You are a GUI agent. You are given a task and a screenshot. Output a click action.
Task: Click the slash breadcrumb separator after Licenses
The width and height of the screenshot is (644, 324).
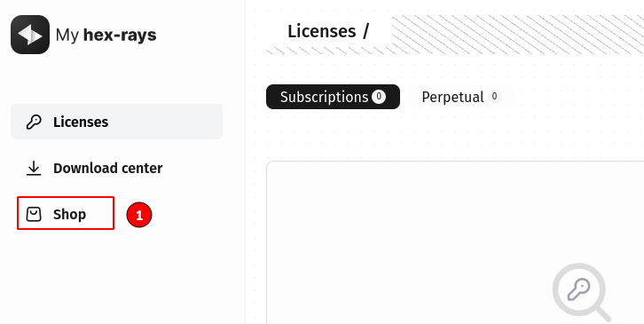point(366,31)
